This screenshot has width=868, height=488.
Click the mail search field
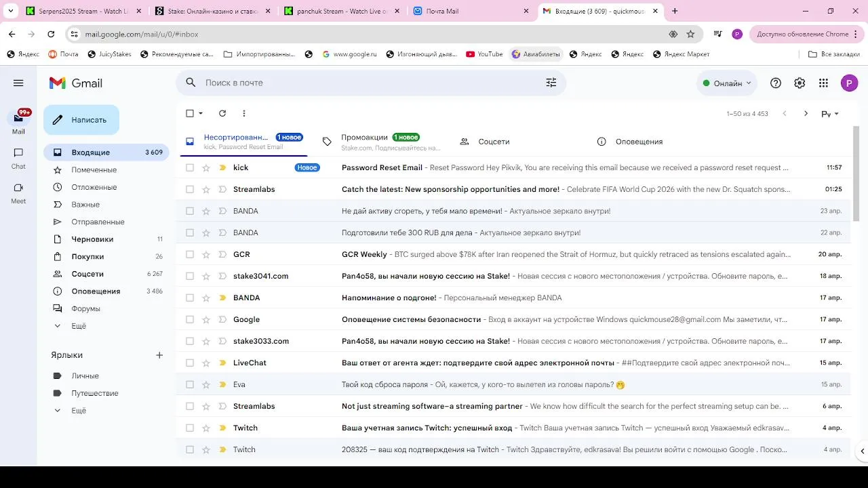click(370, 83)
